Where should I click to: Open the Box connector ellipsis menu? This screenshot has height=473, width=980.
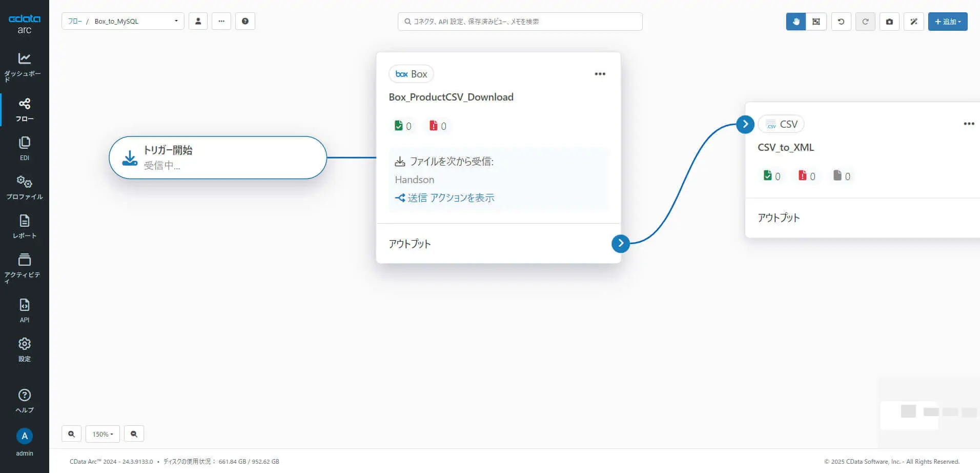[x=600, y=74]
